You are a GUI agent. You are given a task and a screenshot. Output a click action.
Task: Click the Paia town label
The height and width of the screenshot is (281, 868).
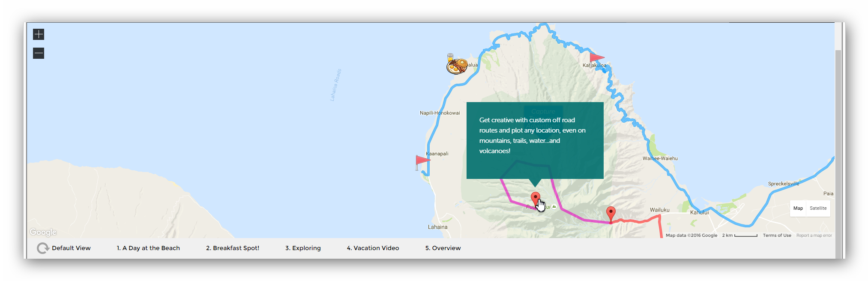point(828,193)
